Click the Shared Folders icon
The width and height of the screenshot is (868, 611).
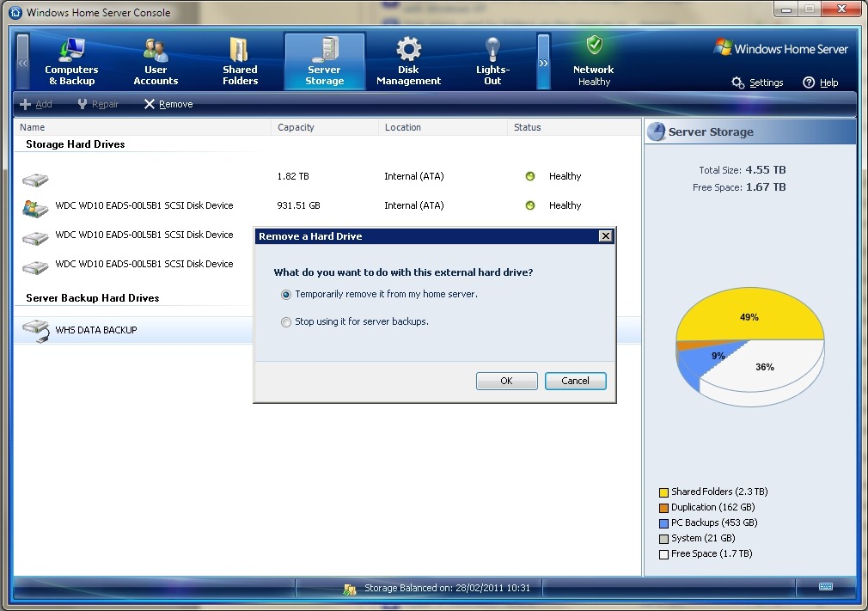tap(240, 50)
